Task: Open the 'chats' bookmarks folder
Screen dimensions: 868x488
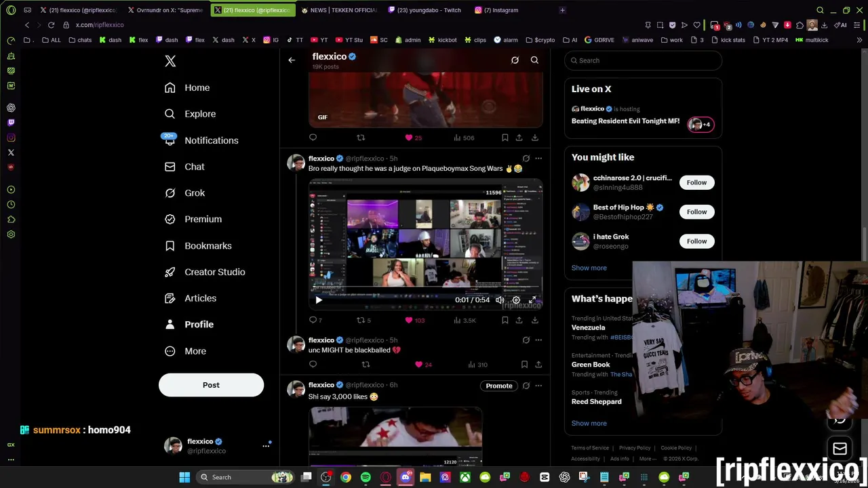Action: (80, 40)
